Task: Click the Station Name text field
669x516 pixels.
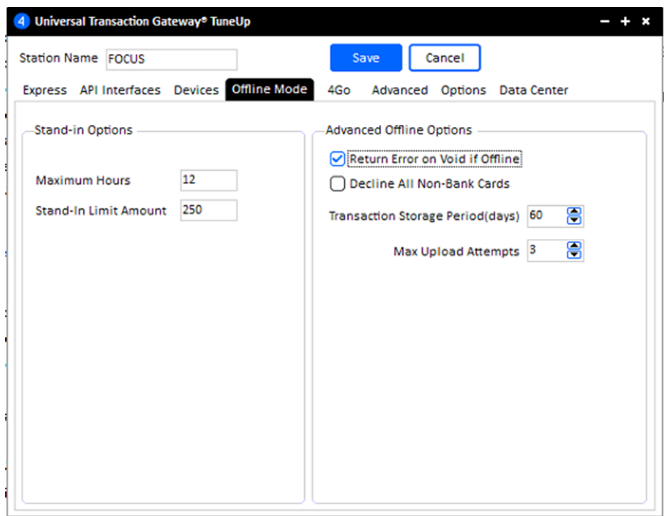Action: tap(171, 59)
